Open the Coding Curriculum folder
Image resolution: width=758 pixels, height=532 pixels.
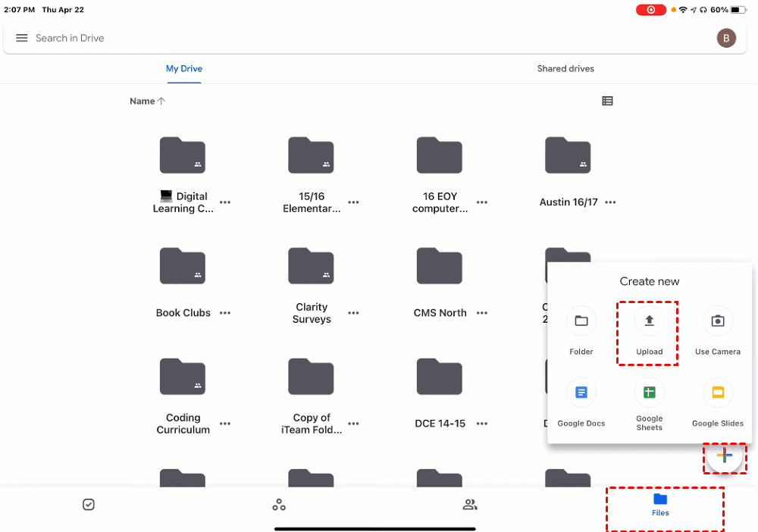pos(183,377)
